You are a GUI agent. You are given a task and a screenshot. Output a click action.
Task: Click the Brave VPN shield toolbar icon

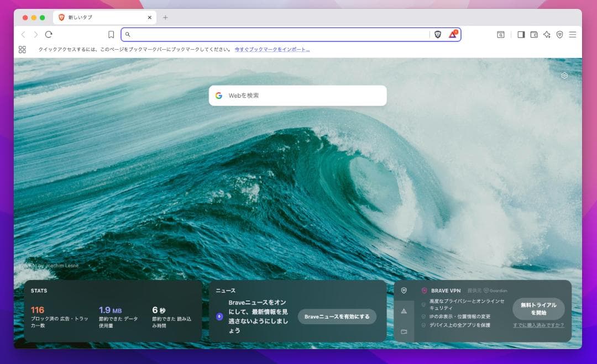[559, 34]
